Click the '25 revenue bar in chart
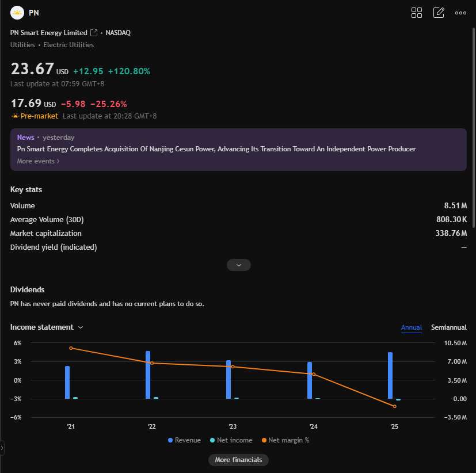The height and width of the screenshot is (473, 476). click(x=390, y=376)
